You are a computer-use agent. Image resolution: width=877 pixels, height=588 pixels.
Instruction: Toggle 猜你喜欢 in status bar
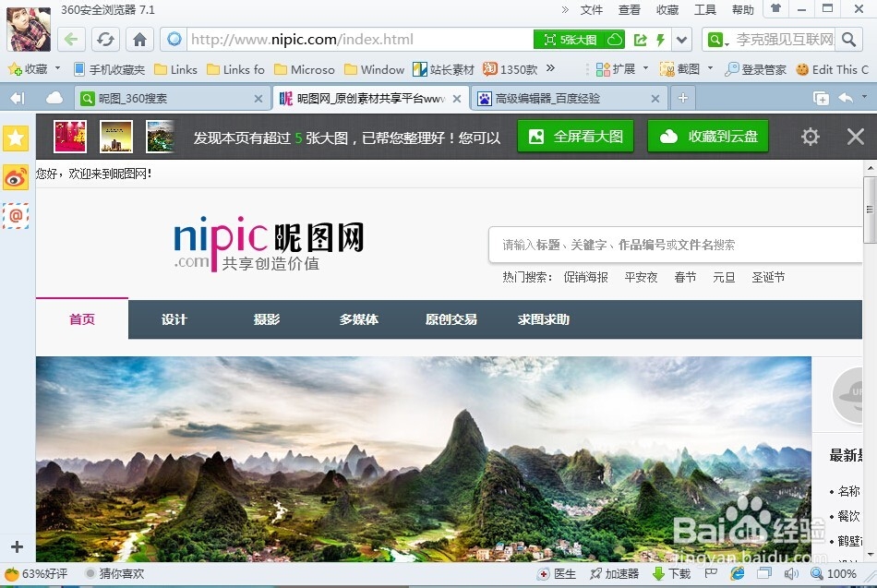tap(115, 573)
